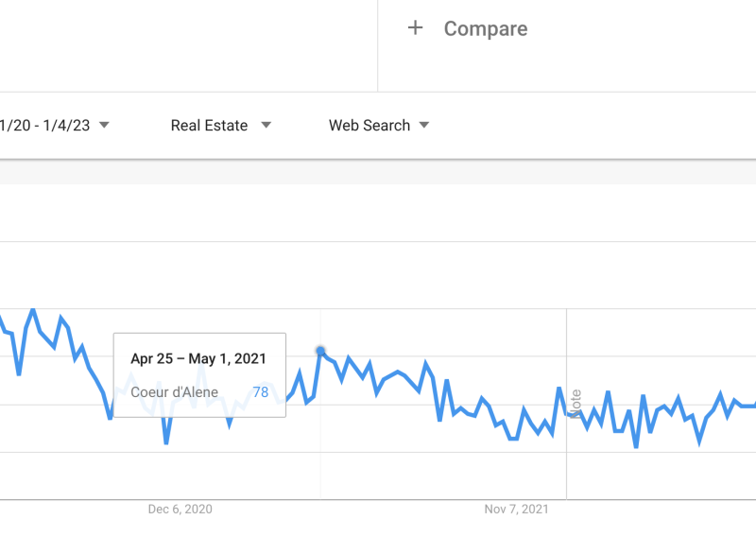Click the Nov 7, 2021 axis label

[516, 509]
